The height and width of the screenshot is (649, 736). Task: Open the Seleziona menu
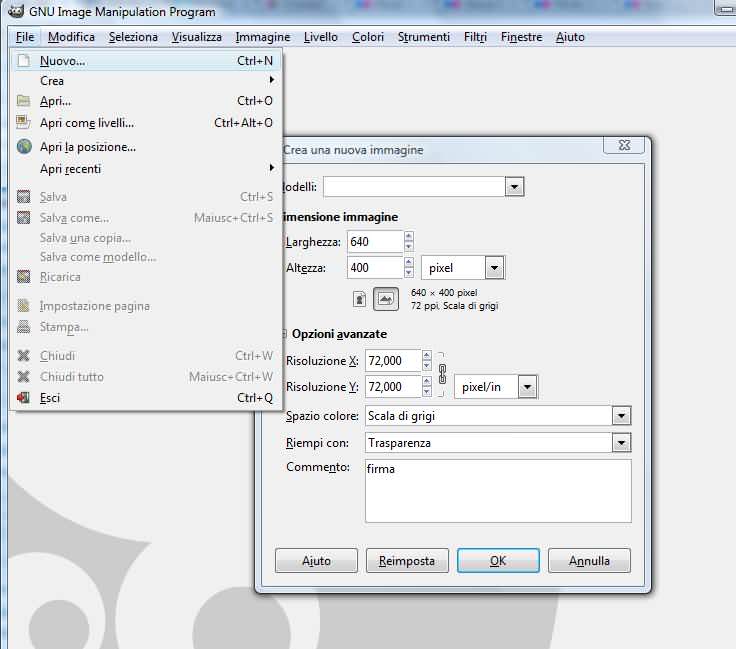133,37
